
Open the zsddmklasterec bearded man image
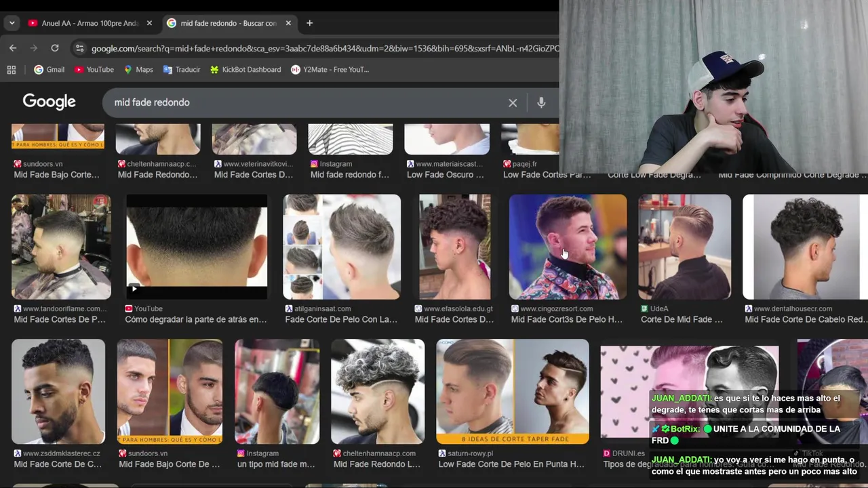click(x=58, y=392)
